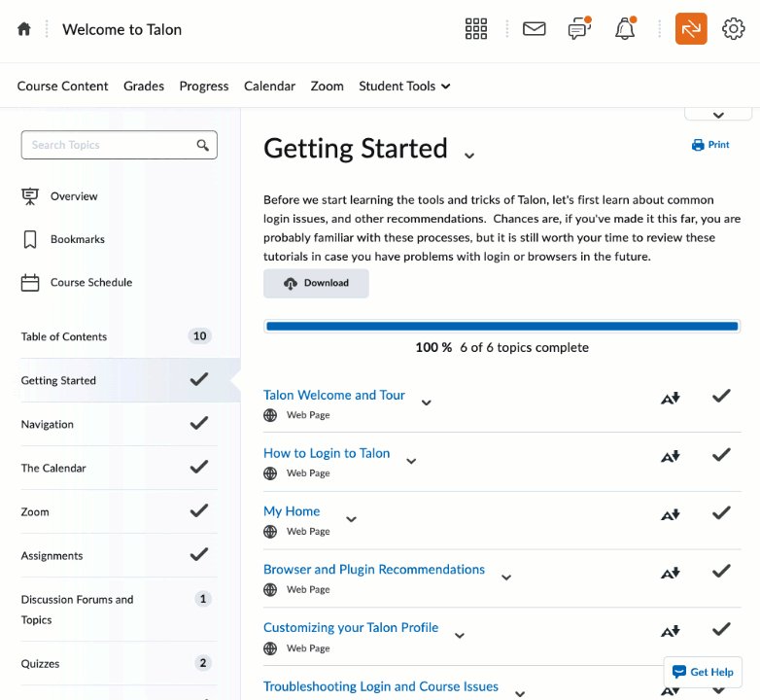
Task: Go to the home icon
Action: pos(23,29)
